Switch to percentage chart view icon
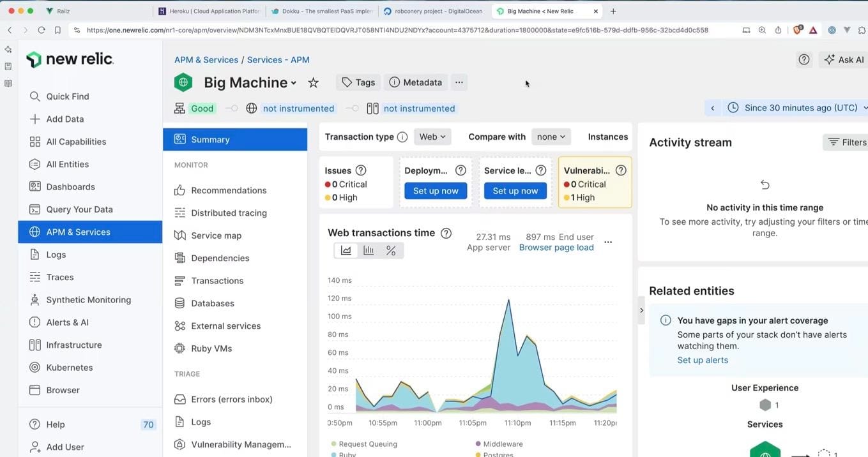Viewport: 868px width, 457px height. 391,251
